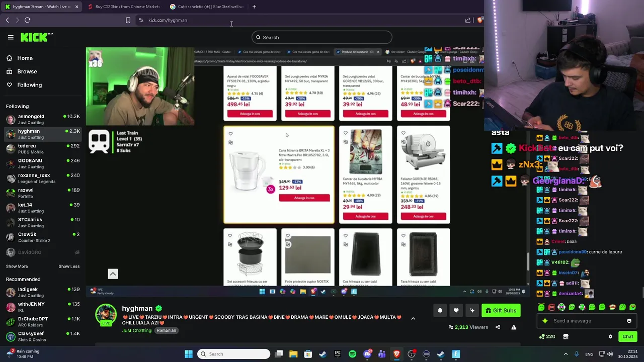Open the Kick hamburger menu
Screen dimensions: 644x362
(11, 37)
